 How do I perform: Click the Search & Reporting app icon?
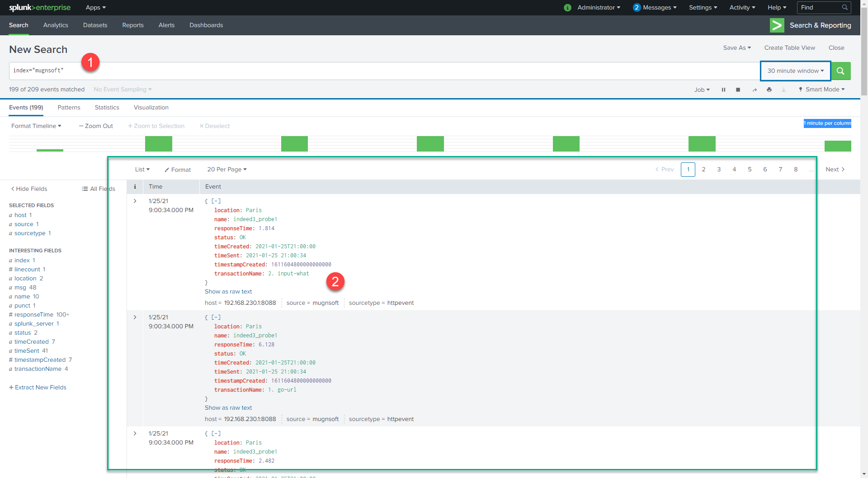(777, 25)
